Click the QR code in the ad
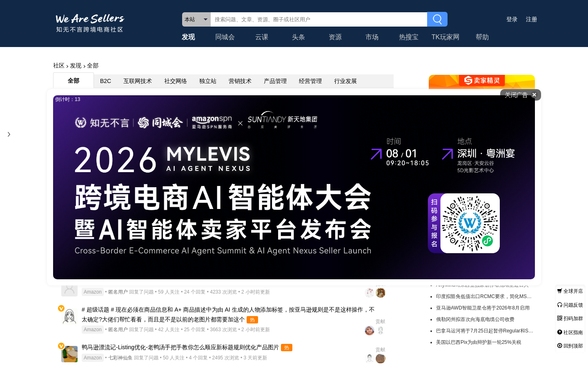The width and height of the screenshot is (588, 368). click(470, 223)
